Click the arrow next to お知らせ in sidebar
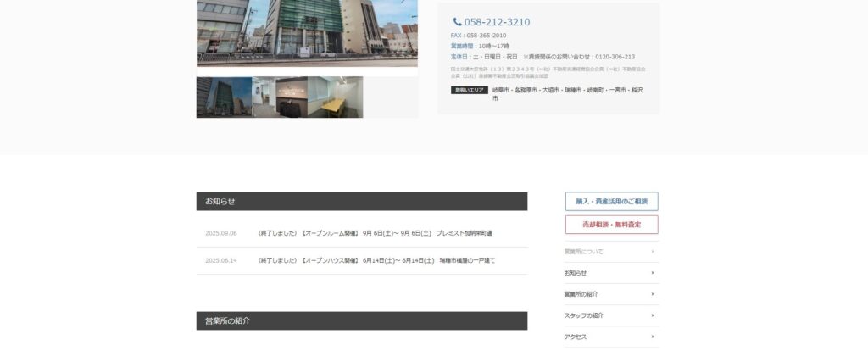The height and width of the screenshot is (351, 868). [653, 273]
